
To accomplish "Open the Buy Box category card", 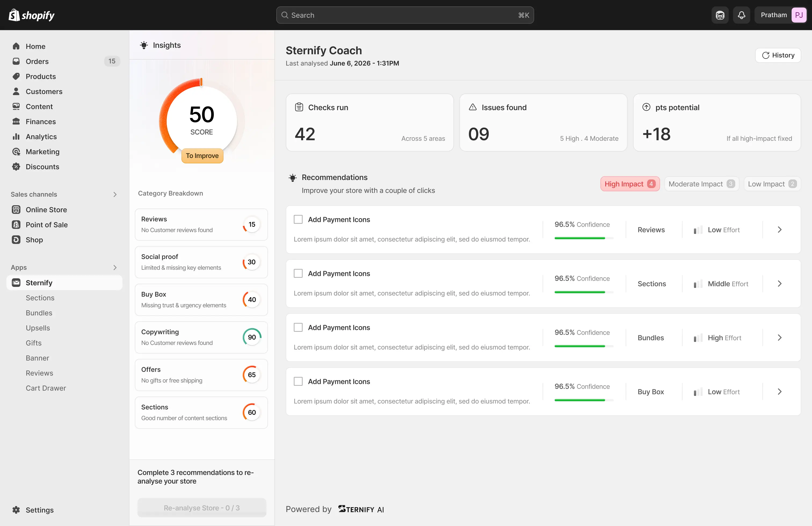I will (201, 299).
